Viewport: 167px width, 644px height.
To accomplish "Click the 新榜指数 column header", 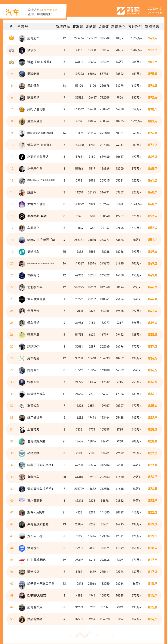I will pos(152,26).
